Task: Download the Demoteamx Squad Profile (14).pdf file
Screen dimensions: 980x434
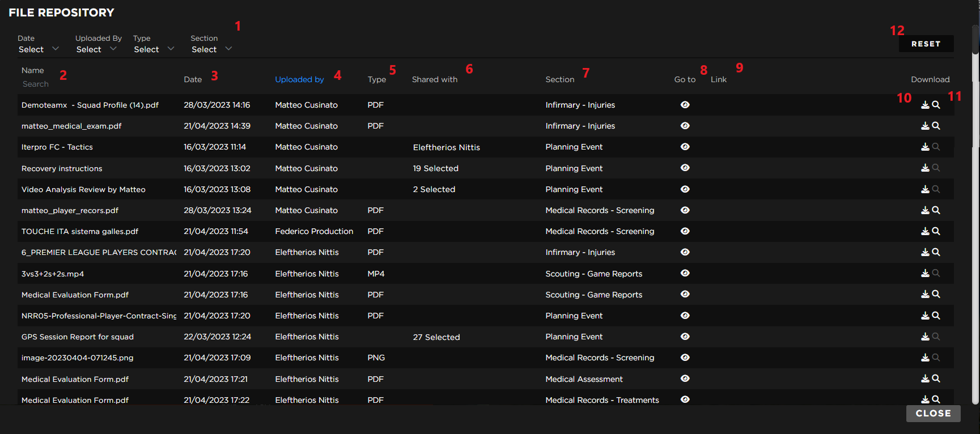Action: pos(924,105)
